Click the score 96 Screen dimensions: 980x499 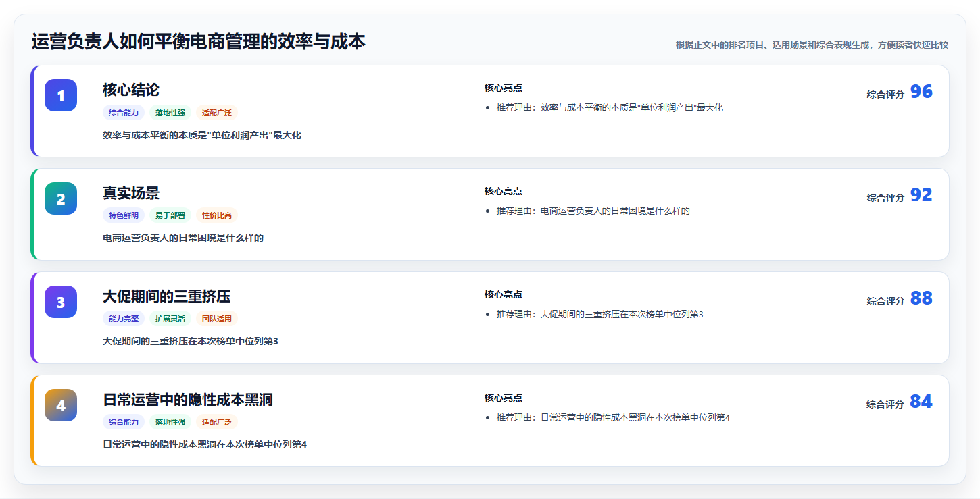click(921, 92)
